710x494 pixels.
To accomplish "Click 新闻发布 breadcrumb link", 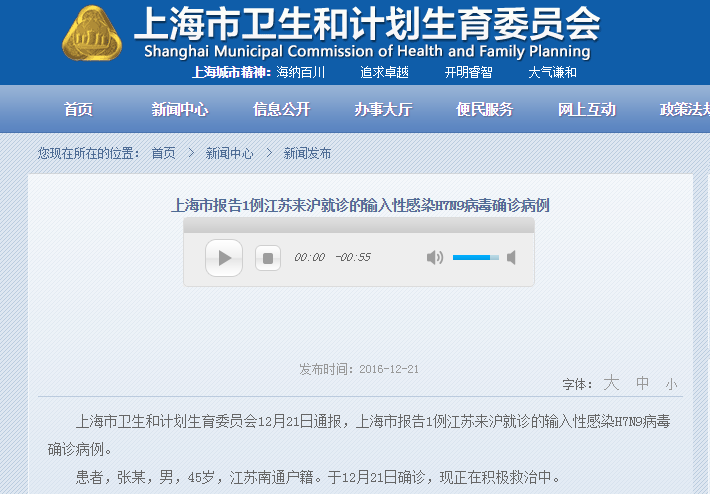I will click(x=307, y=153).
